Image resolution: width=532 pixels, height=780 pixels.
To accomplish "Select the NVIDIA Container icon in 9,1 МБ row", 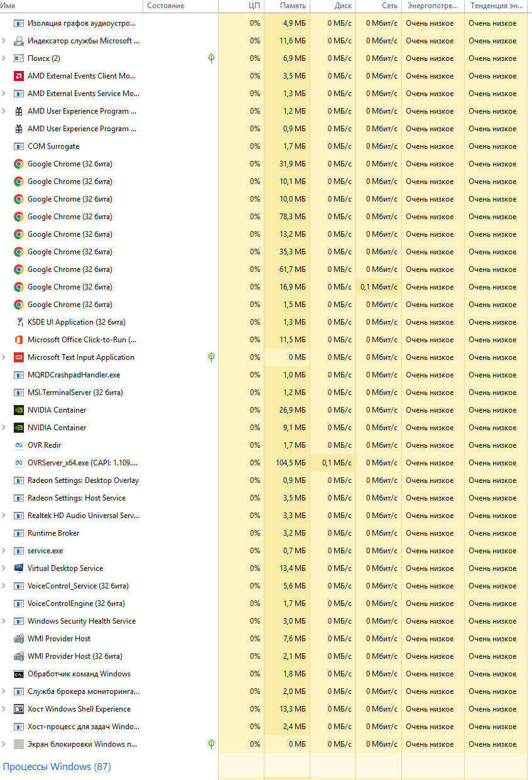I will (x=19, y=428).
